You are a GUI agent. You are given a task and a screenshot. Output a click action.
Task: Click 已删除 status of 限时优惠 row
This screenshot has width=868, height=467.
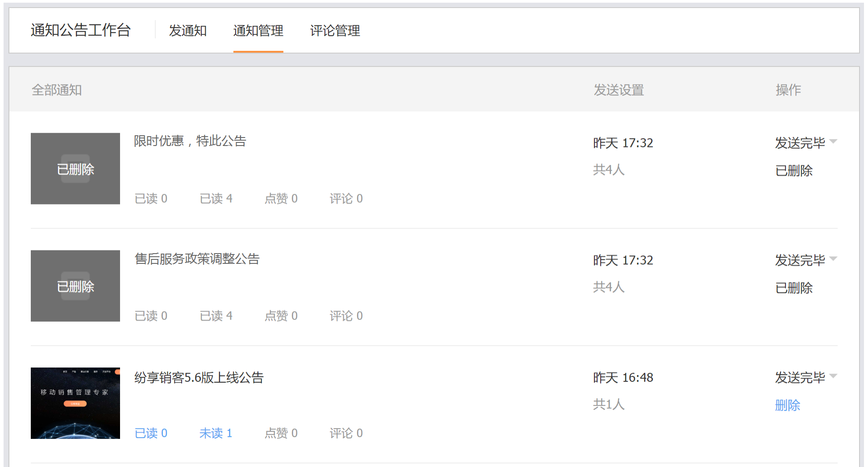pos(794,171)
